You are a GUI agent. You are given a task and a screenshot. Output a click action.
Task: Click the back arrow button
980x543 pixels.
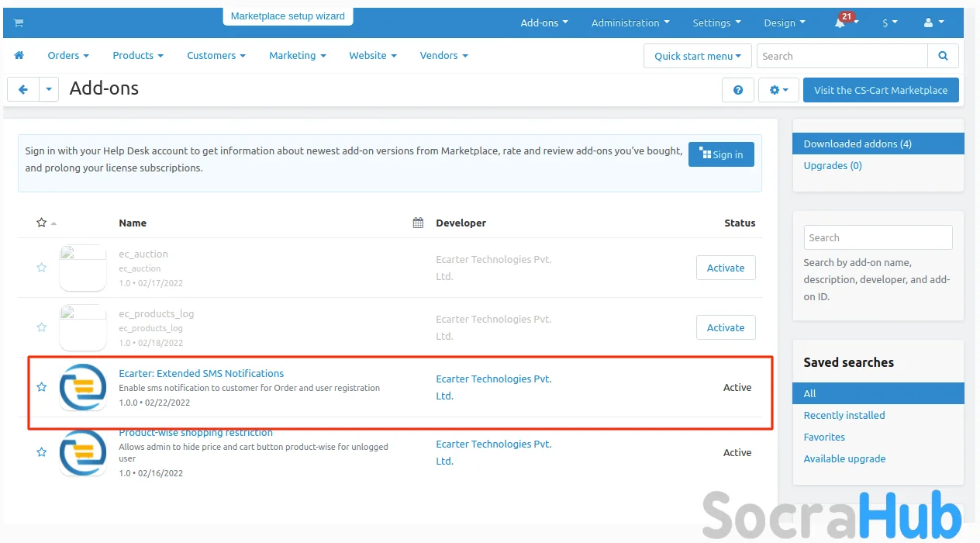pyautogui.click(x=23, y=90)
